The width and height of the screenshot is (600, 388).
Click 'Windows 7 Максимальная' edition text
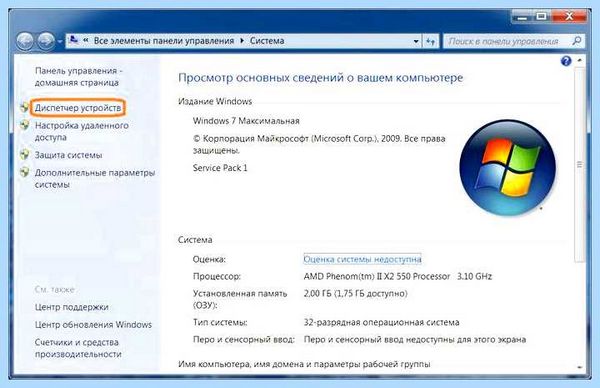pyautogui.click(x=246, y=121)
